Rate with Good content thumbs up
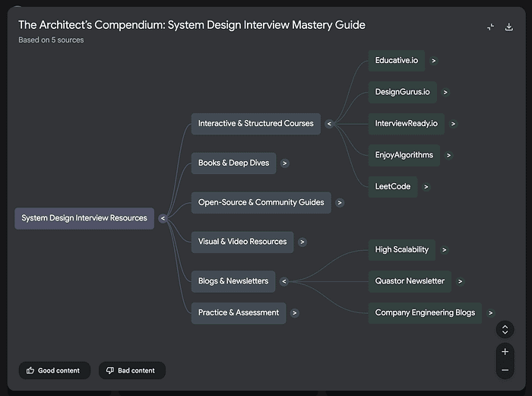Screen dimensions: 532x396 click(54, 371)
